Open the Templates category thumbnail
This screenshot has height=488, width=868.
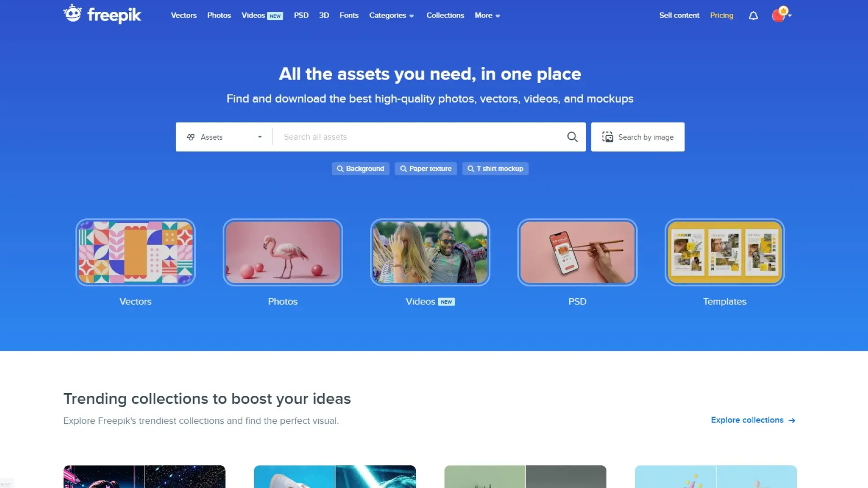pos(724,252)
